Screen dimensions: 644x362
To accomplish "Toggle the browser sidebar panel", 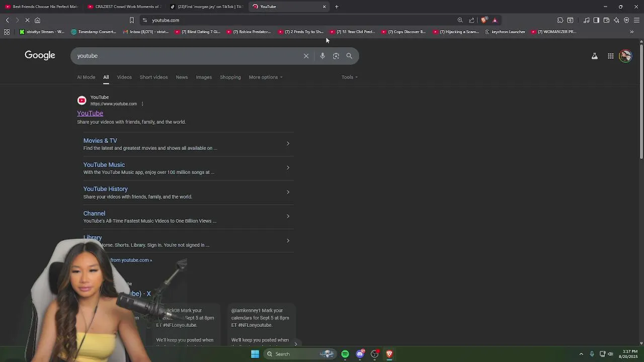I will [596, 20].
